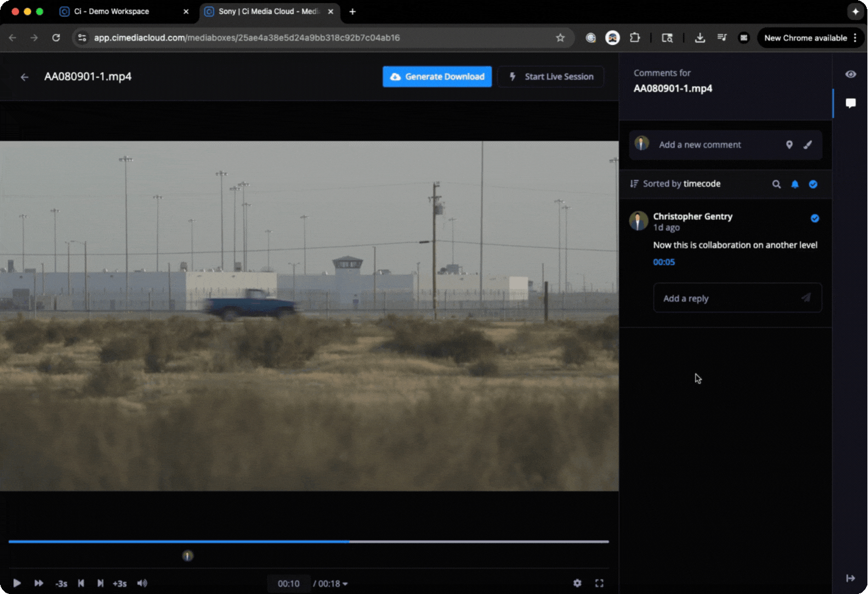Select the drawing annotation brush icon

pyautogui.click(x=808, y=145)
